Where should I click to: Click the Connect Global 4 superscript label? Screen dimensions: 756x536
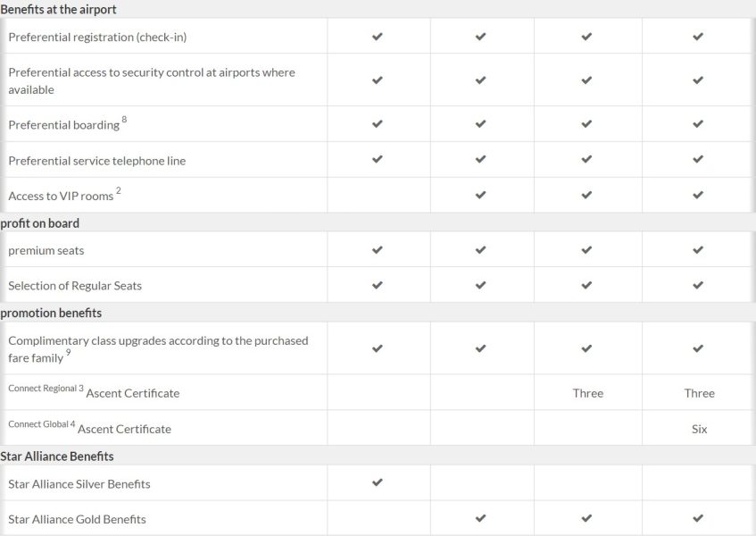coord(42,425)
